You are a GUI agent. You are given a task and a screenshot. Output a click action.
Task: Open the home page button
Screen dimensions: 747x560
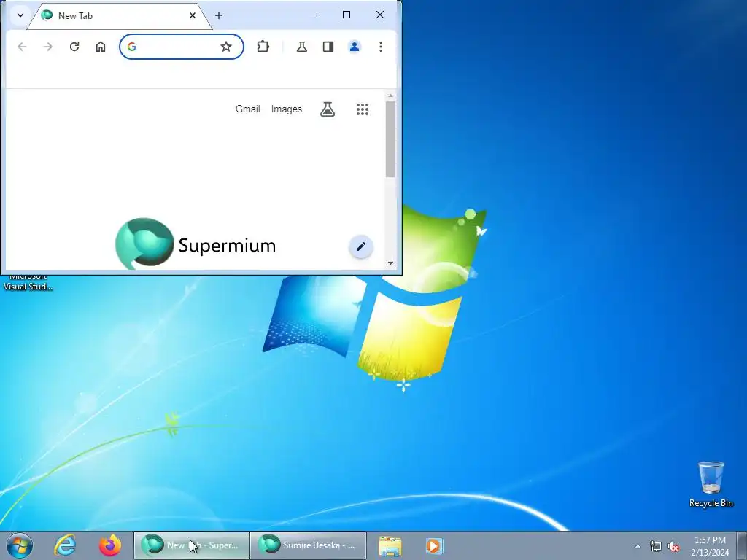pyautogui.click(x=101, y=47)
